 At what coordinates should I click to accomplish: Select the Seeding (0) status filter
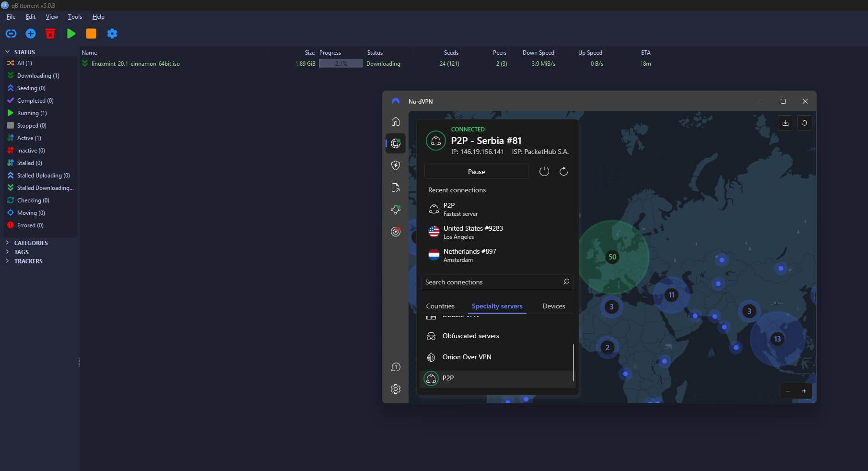[x=40, y=88]
